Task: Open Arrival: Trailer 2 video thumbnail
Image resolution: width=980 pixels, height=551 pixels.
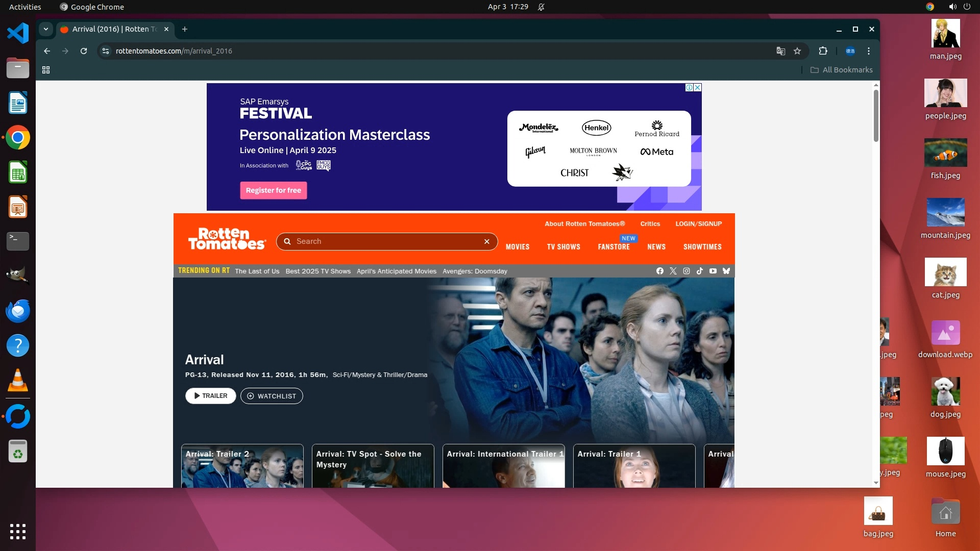Action: pyautogui.click(x=242, y=466)
